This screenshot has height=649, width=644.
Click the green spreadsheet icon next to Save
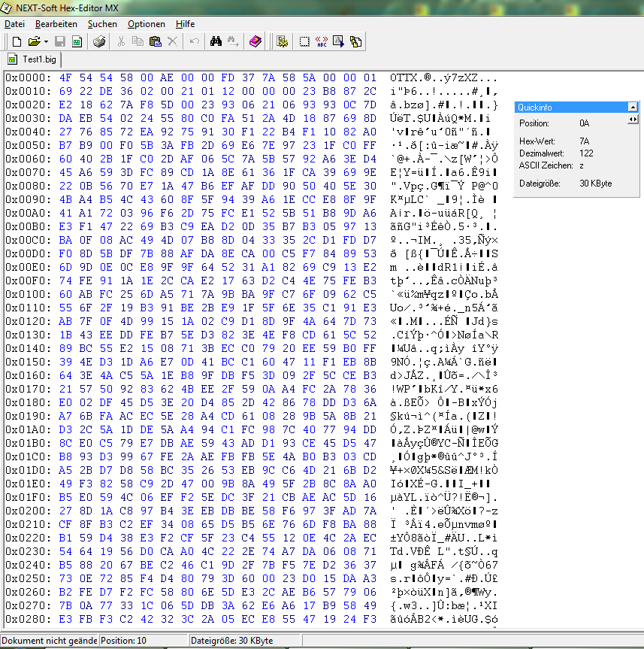(x=76, y=41)
